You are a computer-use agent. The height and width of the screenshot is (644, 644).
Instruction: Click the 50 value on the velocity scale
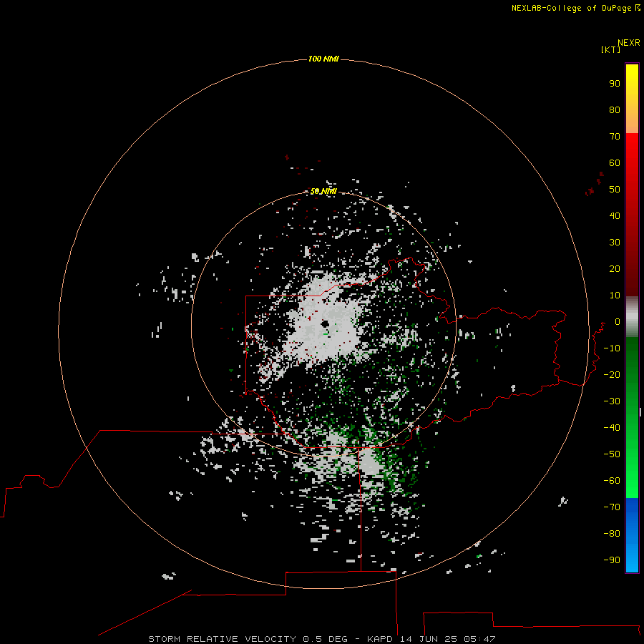point(615,190)
